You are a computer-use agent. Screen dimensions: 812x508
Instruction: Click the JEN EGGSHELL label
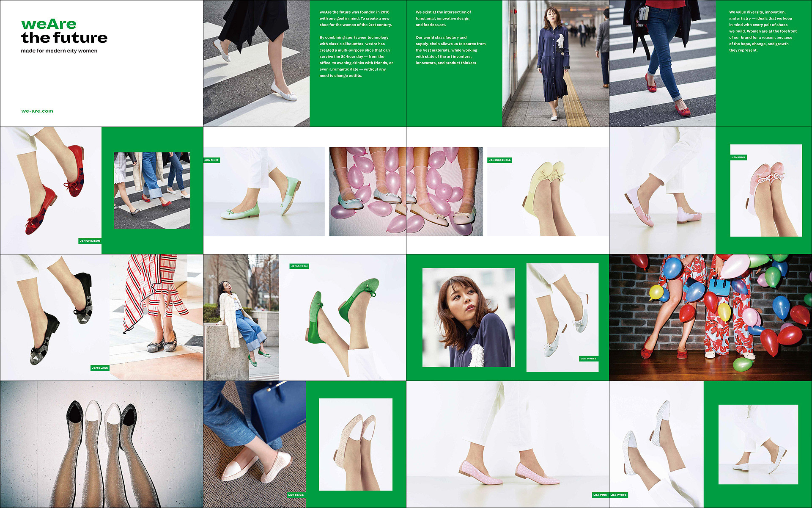(499, 160)
